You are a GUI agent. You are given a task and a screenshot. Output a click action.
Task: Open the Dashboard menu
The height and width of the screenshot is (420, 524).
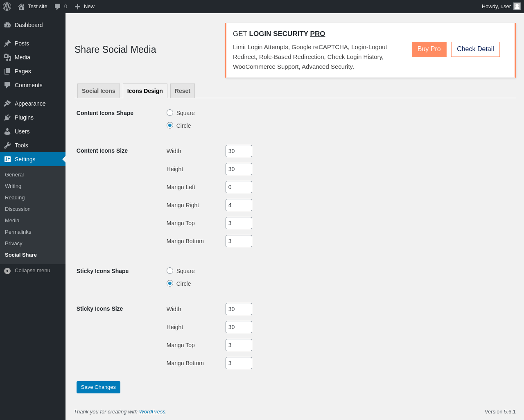(33, 25)
